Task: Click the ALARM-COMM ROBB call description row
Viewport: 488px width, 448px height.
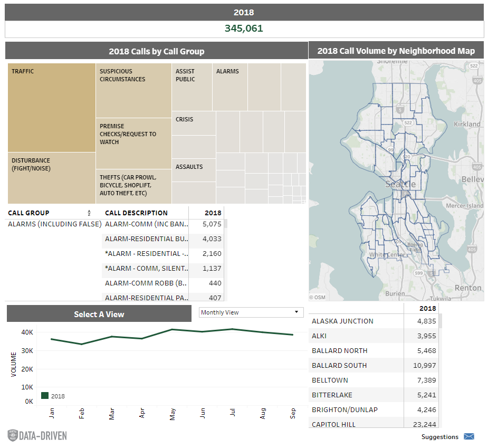Action: 146,283
